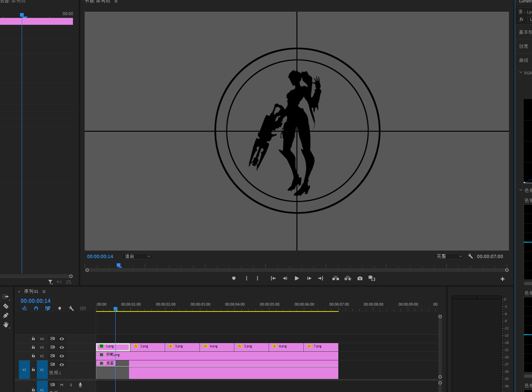Open the 完整 playback resolution dropdown
Image resolution: width=532 pixels, height=392 pixels.
coord(449,256)
